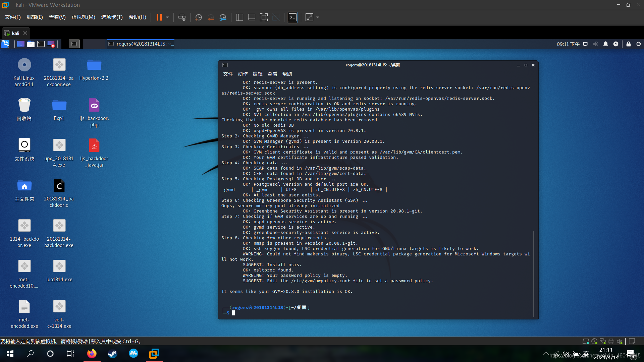Send Ctrl+Alt+Del to the virtual machine
The width and height of the screenshot is (644, 362).
coord(182,17)
